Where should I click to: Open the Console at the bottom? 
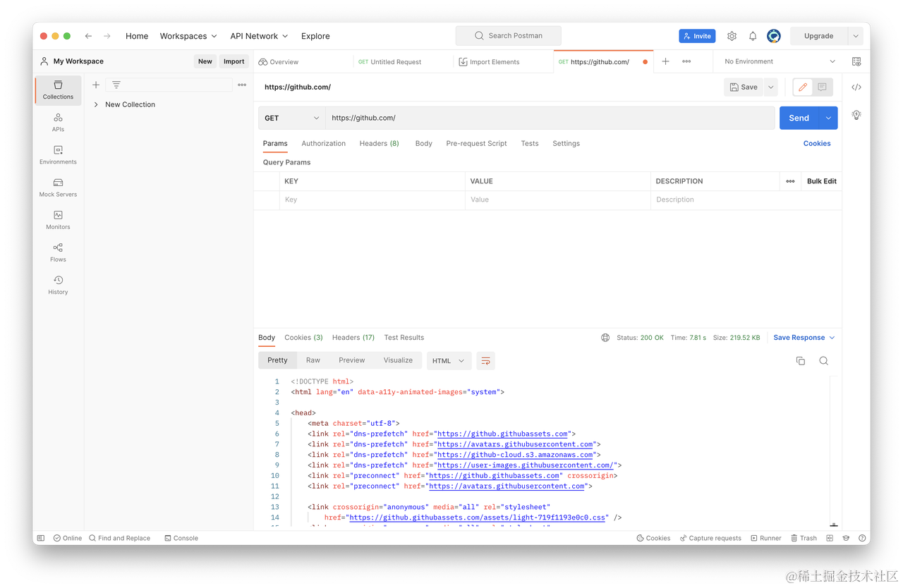[181, 537]
